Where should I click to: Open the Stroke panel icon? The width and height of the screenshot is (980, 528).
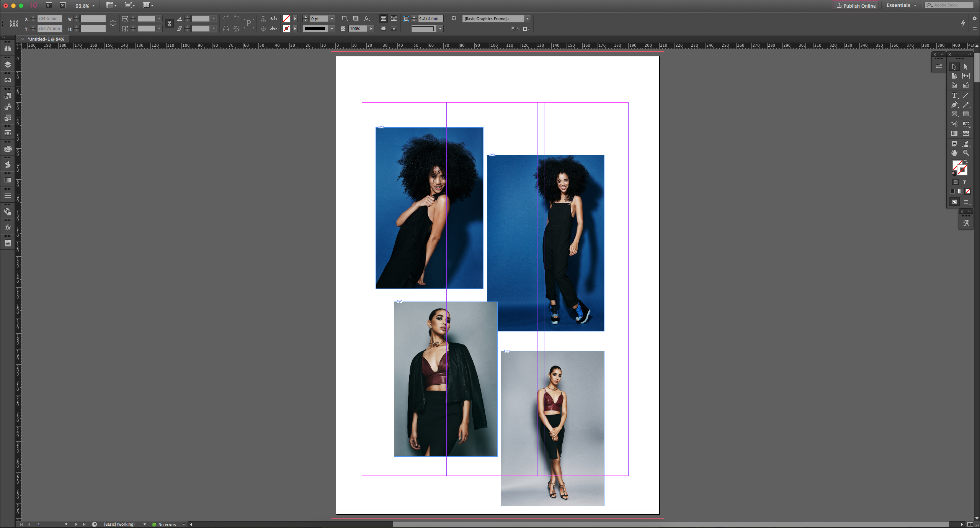(x=8, y=196)
